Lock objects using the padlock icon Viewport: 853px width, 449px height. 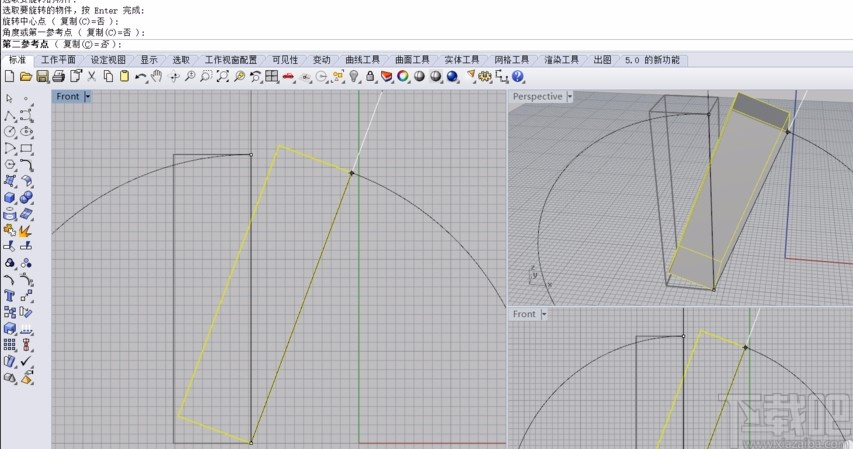[x=370, y=77]
